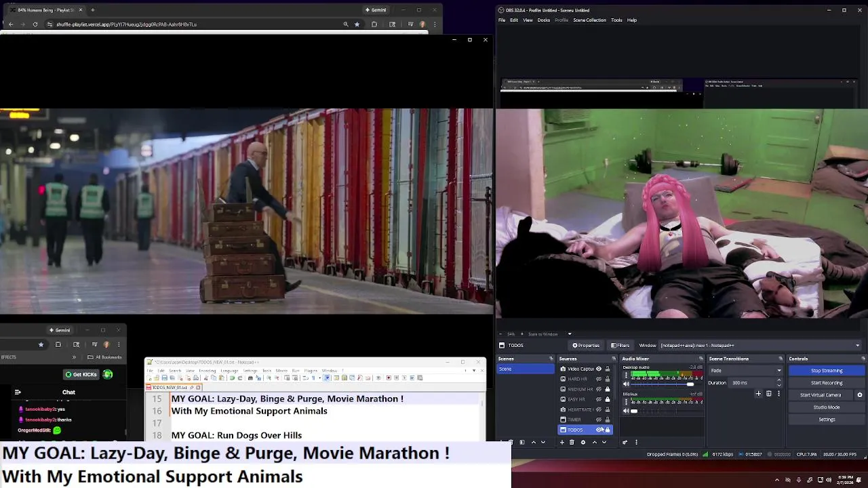Click the Stop Streaming button

pyautogui.click(x=827, y=371)
